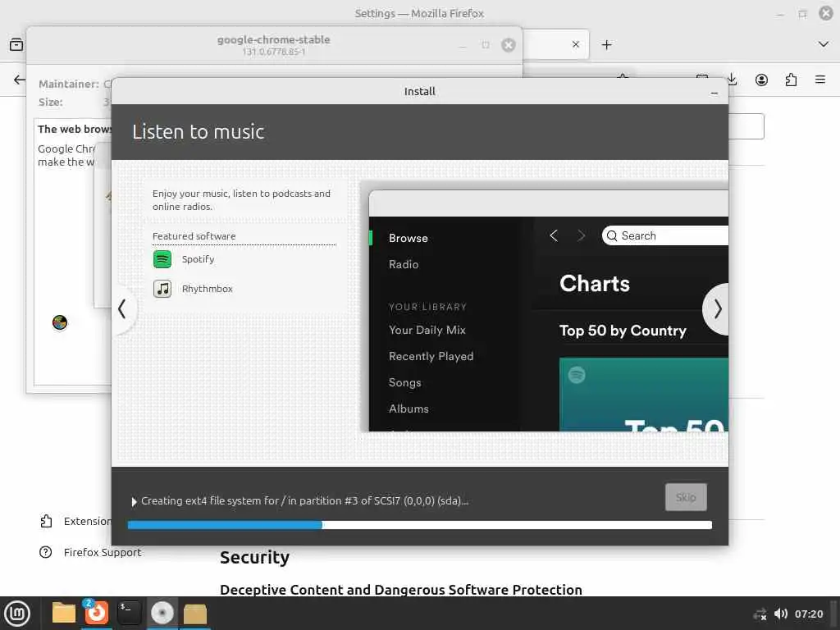Open the Linux Mint start menu
Viewport: 840px width, 630px height.
[18, 614]
